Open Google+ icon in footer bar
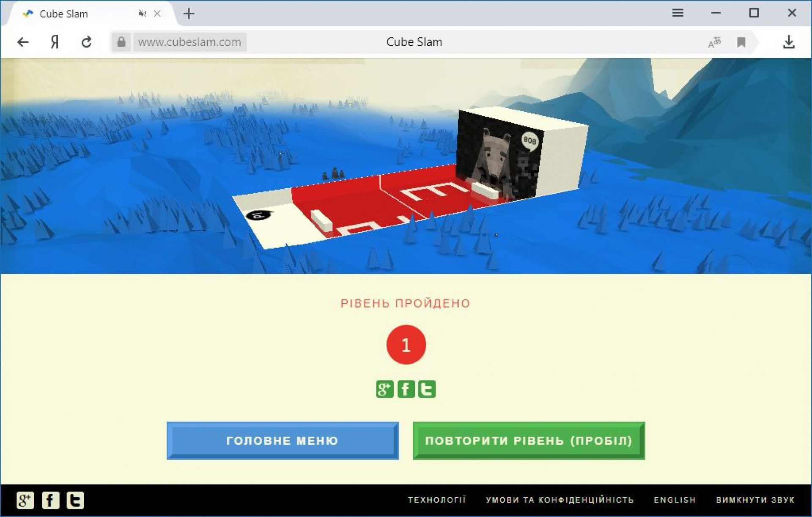The width and height of the screenshot is (812, 517). coord(25,500)
